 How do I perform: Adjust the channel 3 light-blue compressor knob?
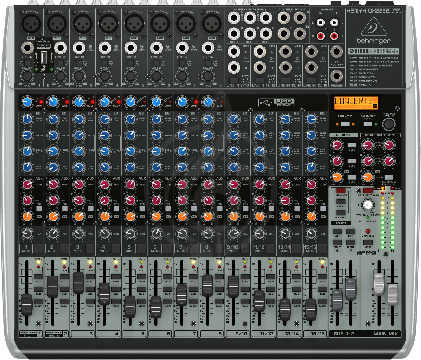(x=79, y=102)
